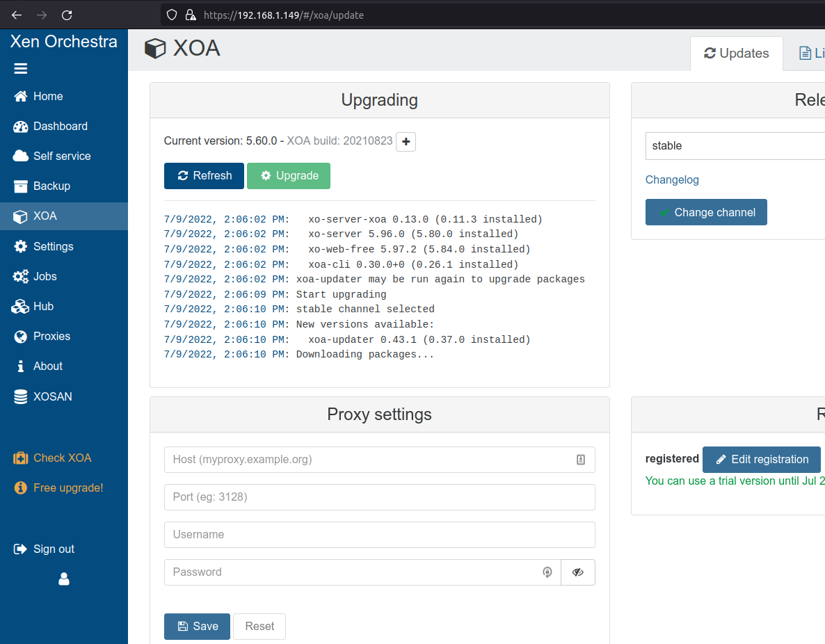Click the Free upgrade info circle icon
This screenshot has height=644, width=825.
tap(20, 488)
